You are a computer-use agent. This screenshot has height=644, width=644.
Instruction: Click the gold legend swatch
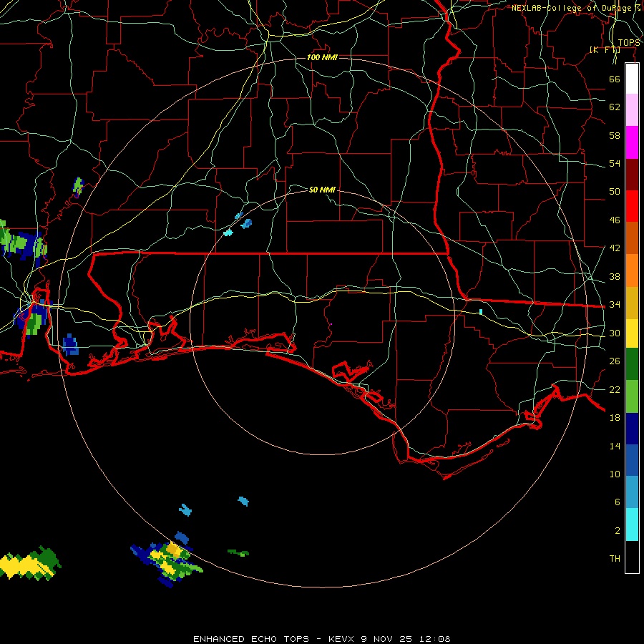(632, 303)
